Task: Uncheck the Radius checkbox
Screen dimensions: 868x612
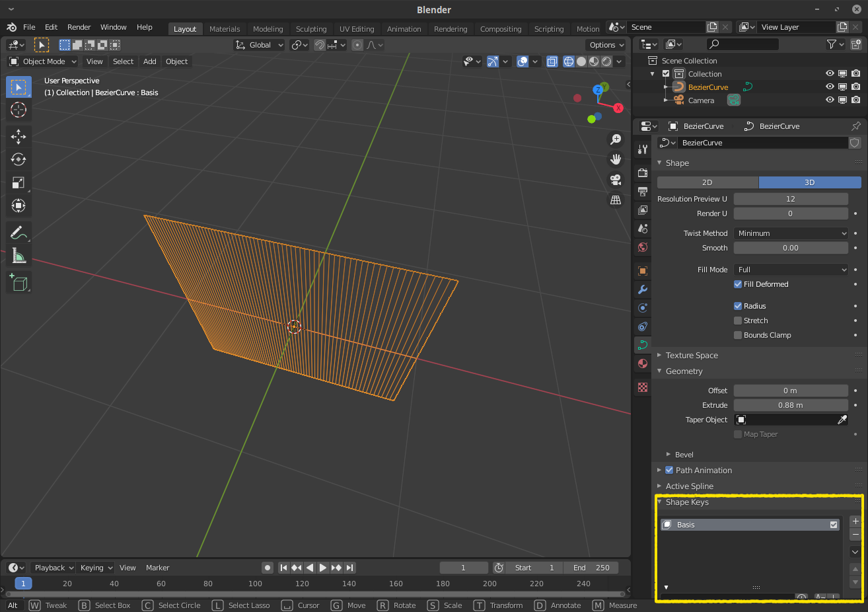Action: [x=738, y=306]
